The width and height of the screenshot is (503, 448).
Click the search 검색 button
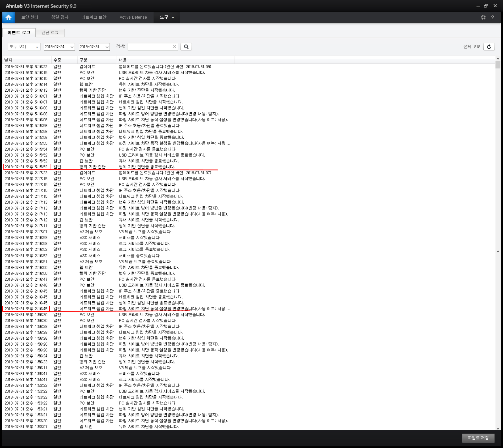(x=187, y=47)
